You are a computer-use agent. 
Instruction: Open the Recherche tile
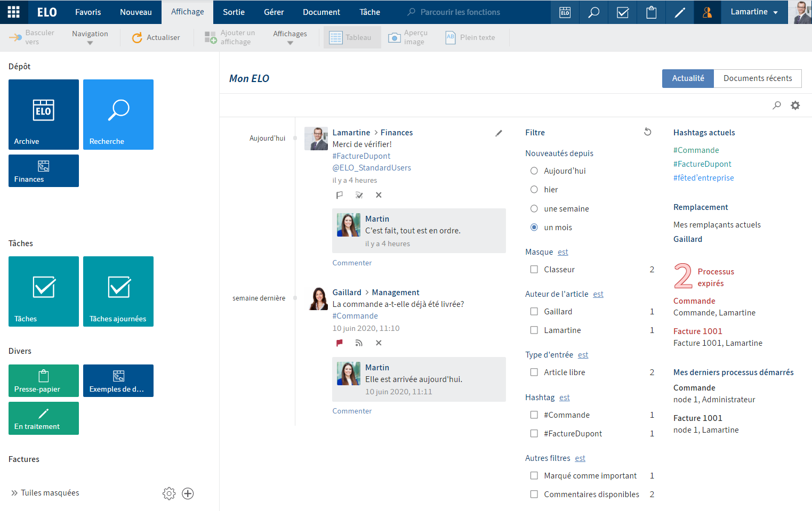[x=118, y=115]
